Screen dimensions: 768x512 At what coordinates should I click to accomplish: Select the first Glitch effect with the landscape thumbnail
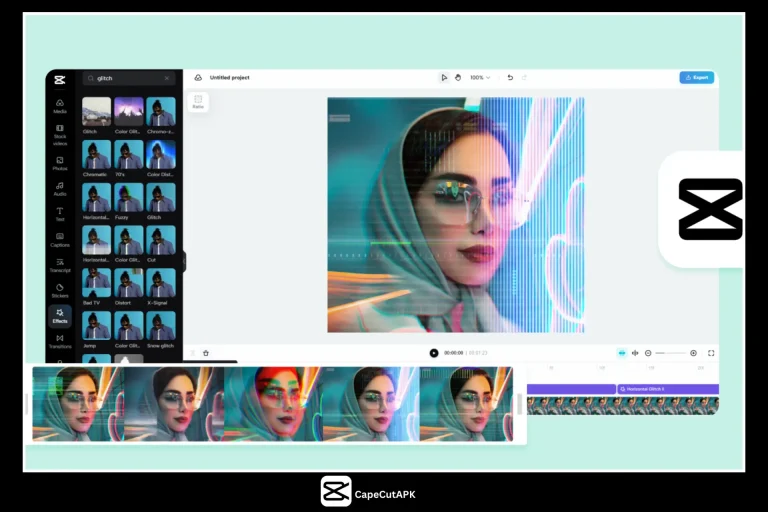coord(96,112)
